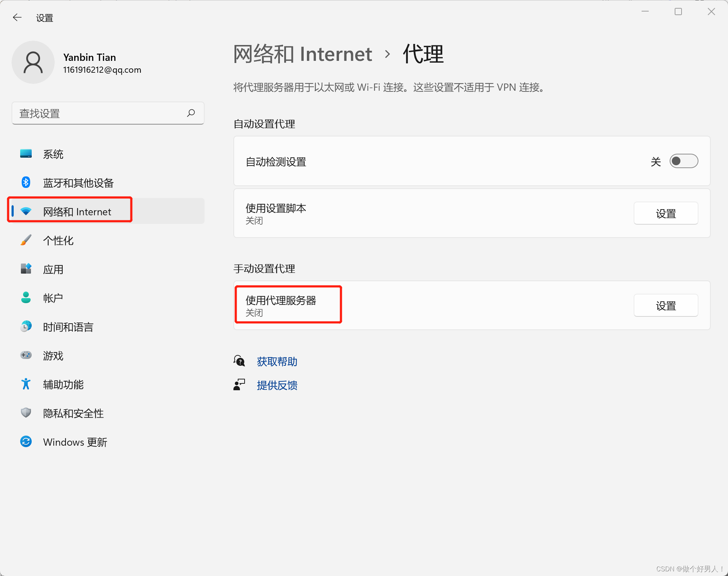The width and height of the screenshot is (728, 576).
Task: Click the search magnifier icon
Action: tap(191, 113)
